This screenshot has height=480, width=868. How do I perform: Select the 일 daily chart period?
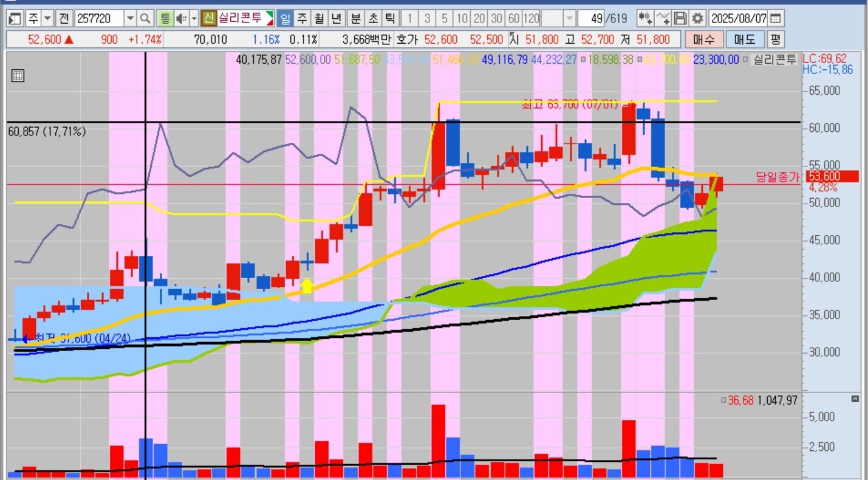coord(285,18)
